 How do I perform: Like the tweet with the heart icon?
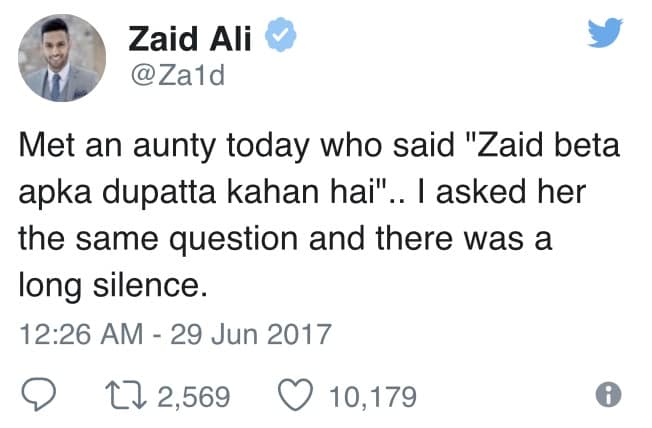[x=295, y=395]
